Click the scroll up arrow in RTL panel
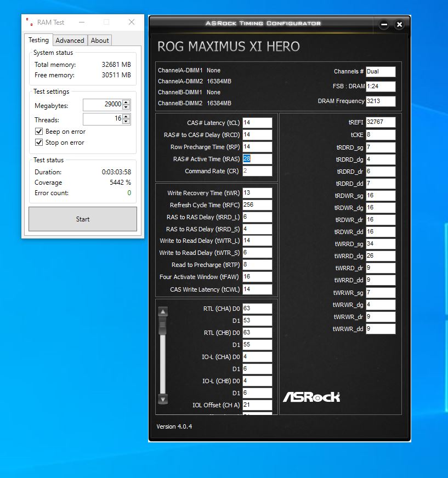The width and height of the screenshot is (448, 478). pyautogui.click(x=163, y=311)
